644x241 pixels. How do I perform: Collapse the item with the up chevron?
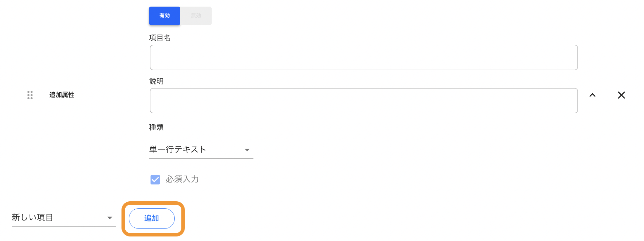(x=592, y=95)
